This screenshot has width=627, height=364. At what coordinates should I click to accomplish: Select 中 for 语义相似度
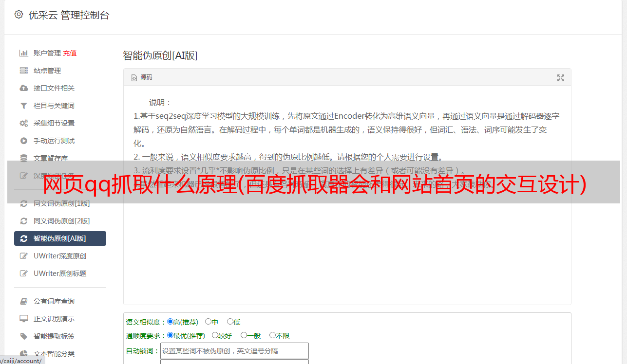208,322
